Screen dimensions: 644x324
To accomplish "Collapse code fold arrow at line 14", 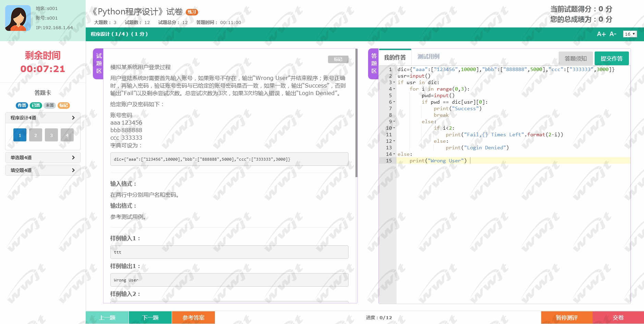I will [x=394, y=154].
